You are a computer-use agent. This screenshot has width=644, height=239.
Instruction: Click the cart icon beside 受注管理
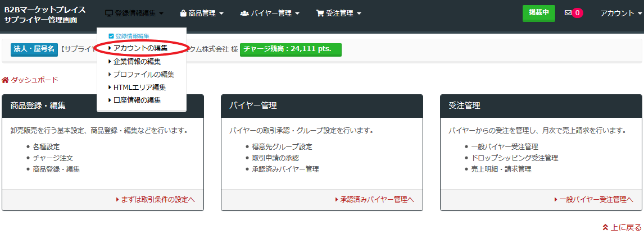tap(320, 13)
